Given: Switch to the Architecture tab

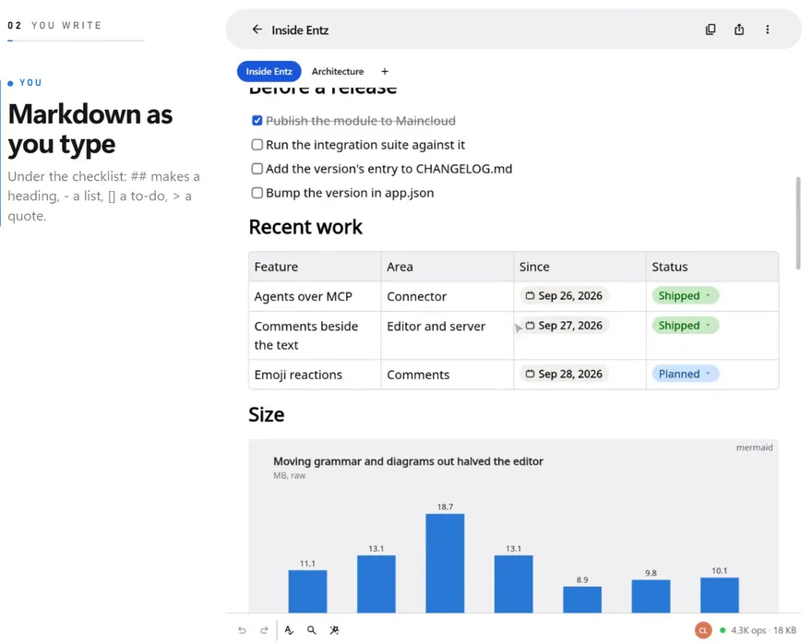Looking at the screenshot, I should [338, 71].
